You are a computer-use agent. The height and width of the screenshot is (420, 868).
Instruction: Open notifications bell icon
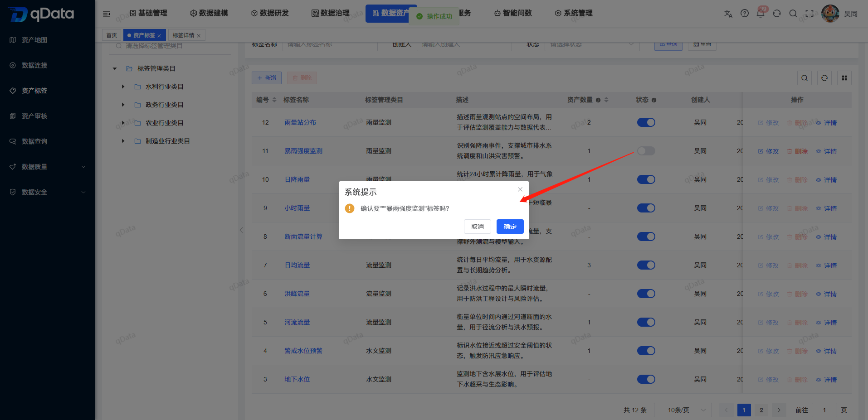tap(761, 13)
